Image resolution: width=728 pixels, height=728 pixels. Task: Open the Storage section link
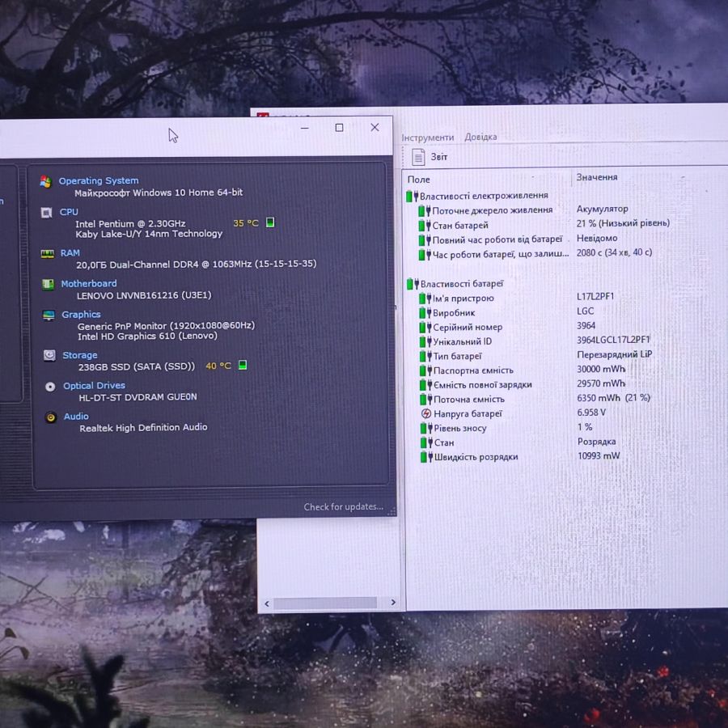point(80,355)
